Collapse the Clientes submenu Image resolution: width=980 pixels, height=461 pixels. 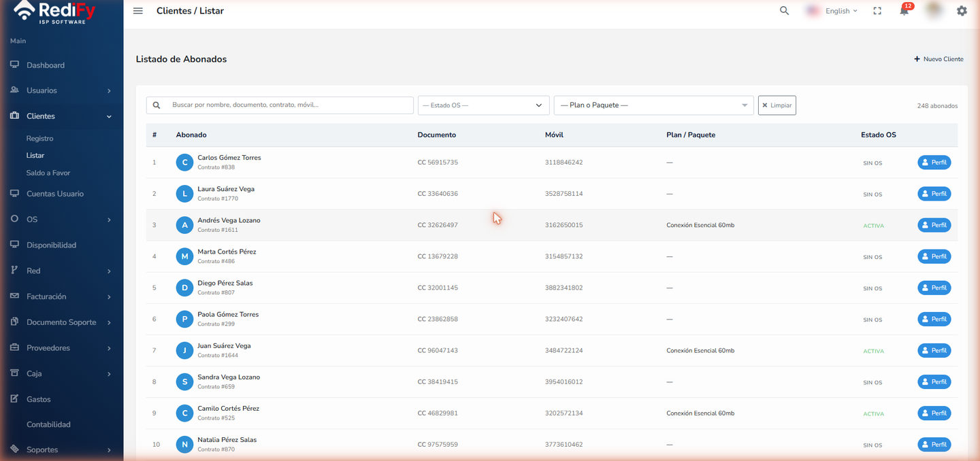point(109,116)
